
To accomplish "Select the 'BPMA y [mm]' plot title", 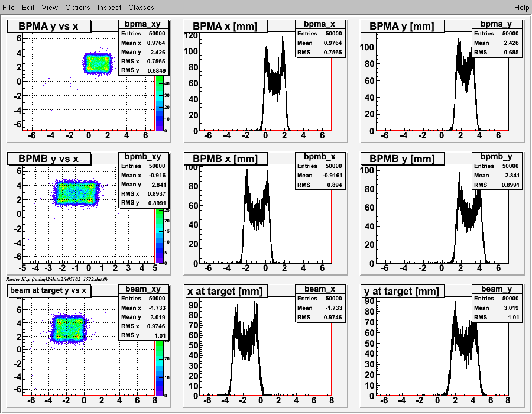I will click(x=403, y=26).
